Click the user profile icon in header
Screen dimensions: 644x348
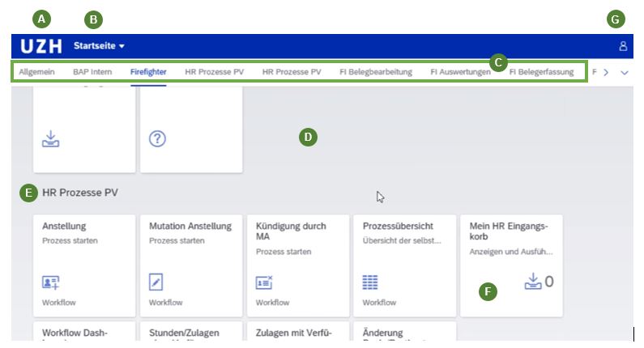coord(623,46)
